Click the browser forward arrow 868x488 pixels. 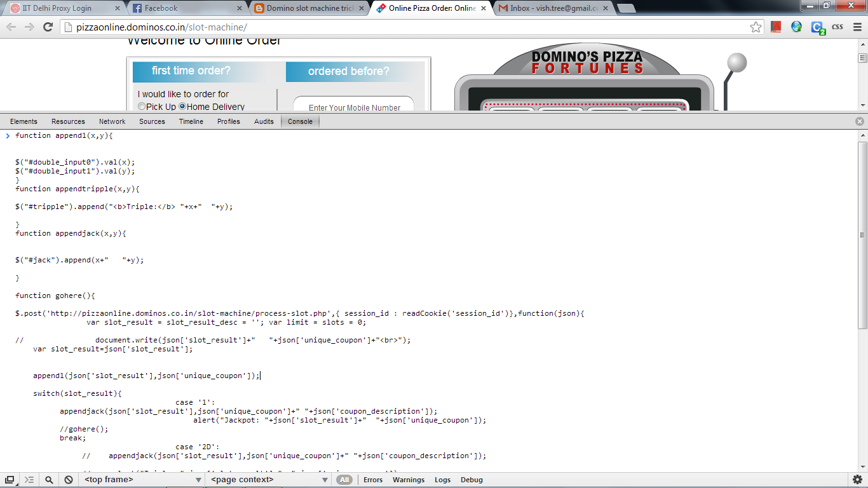point(29,27)
